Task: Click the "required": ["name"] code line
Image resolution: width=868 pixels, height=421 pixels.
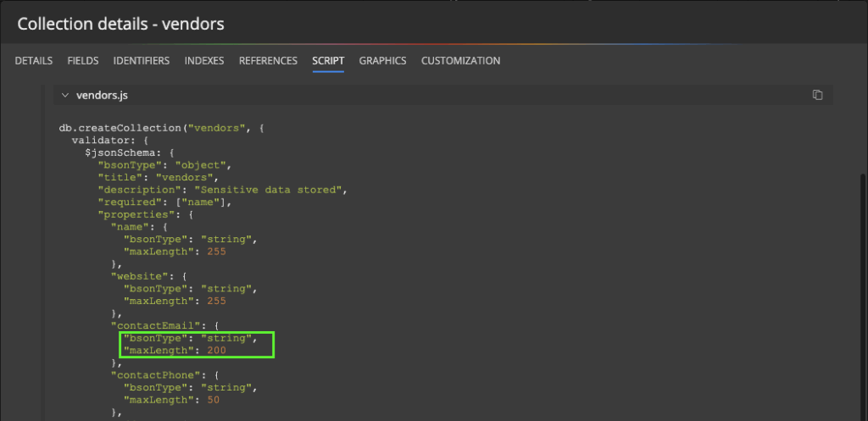Action: tap(164, 202)
